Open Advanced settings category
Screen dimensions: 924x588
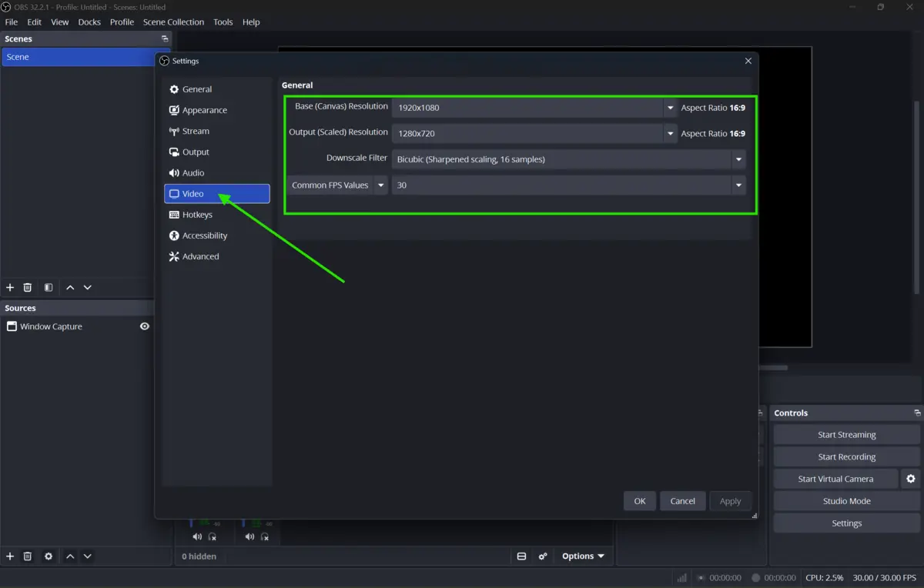(x=217, y=256)
